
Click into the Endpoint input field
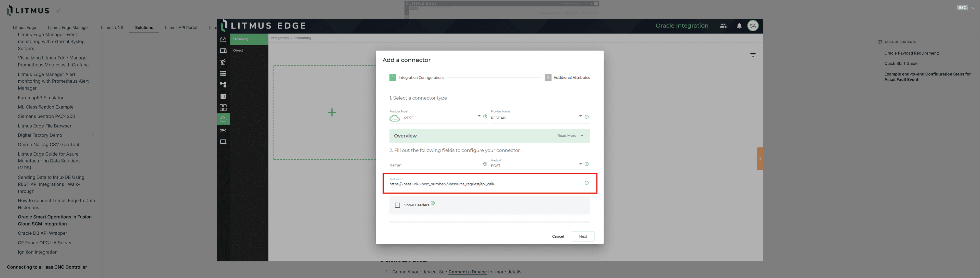pos(483,184)
